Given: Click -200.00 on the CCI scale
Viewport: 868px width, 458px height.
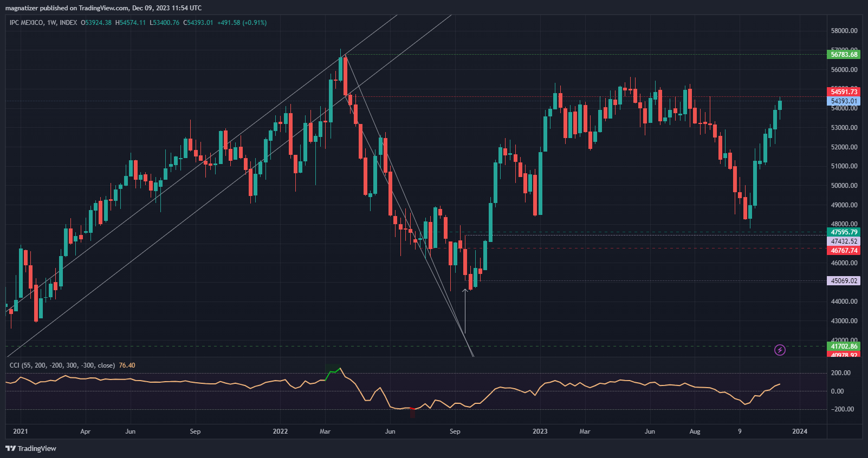Looking at the screenshot, I should 843,409.
